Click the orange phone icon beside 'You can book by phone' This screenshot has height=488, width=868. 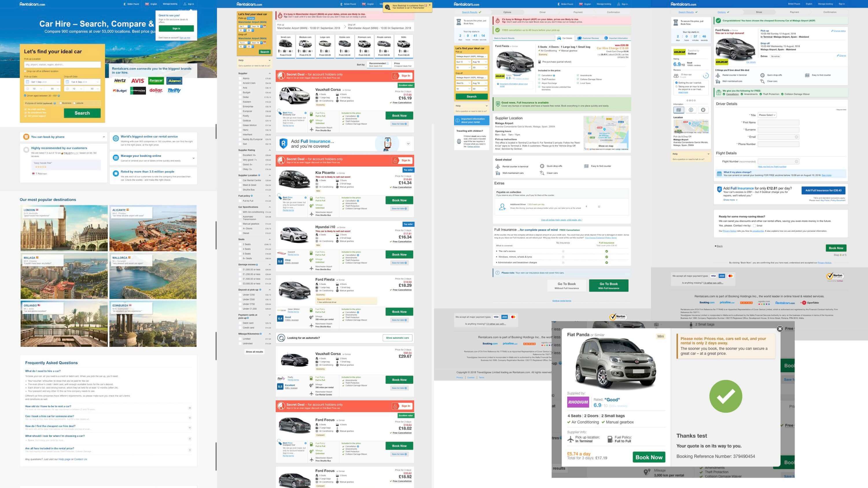pyautogui.click(x=26, y=137)
